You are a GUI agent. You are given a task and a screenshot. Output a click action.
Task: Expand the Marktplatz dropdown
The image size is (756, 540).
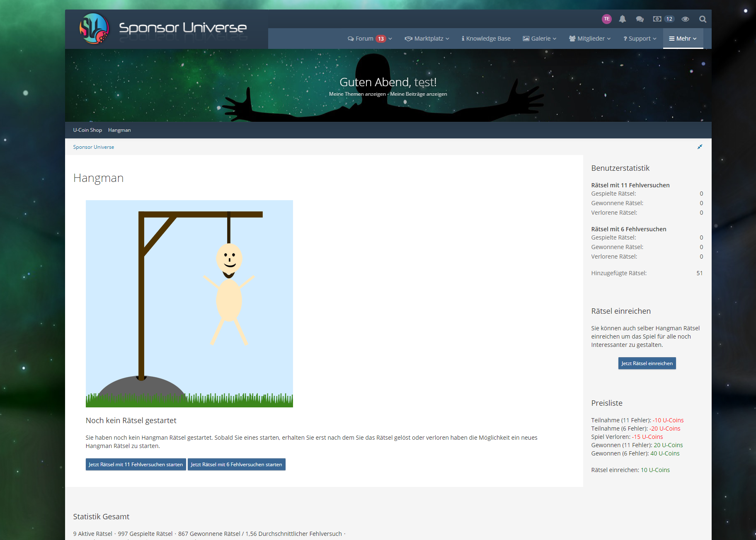click(427, 39)
